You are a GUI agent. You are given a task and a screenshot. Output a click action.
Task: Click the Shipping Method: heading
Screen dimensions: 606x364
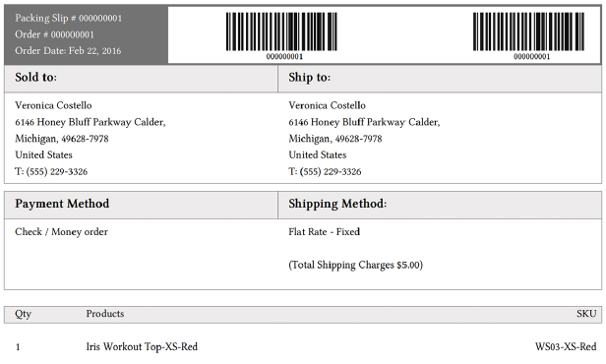337,204
